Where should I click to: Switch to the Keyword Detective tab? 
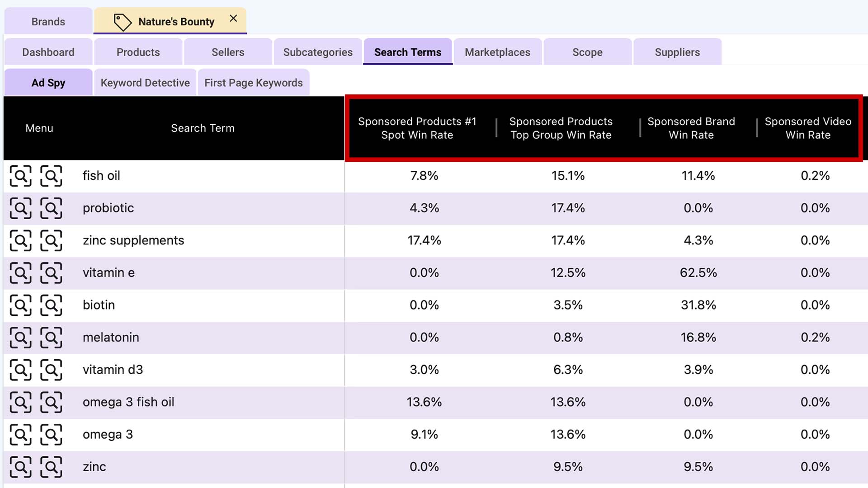[x=145, y=83]
